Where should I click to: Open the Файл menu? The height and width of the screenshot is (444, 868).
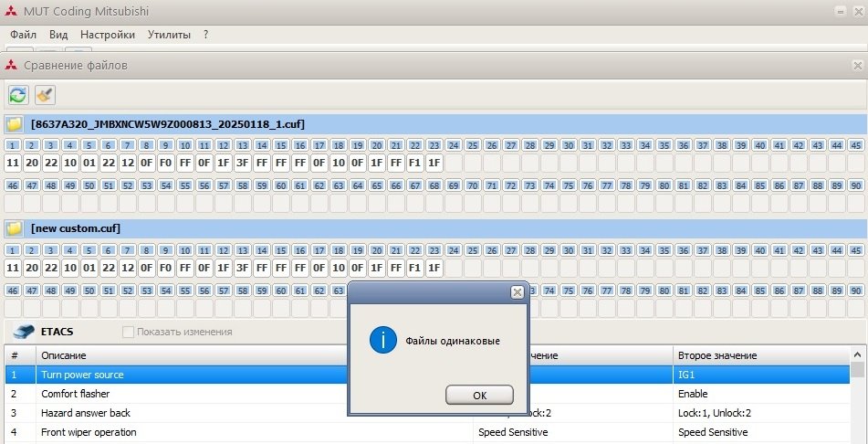pyautogui.click(x=23, y=35)
